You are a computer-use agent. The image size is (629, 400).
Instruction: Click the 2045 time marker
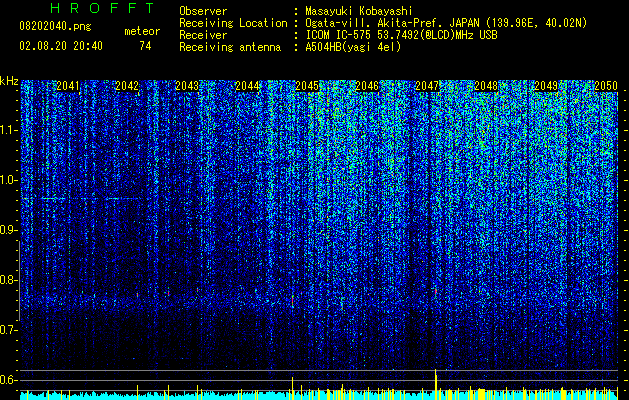307,85
